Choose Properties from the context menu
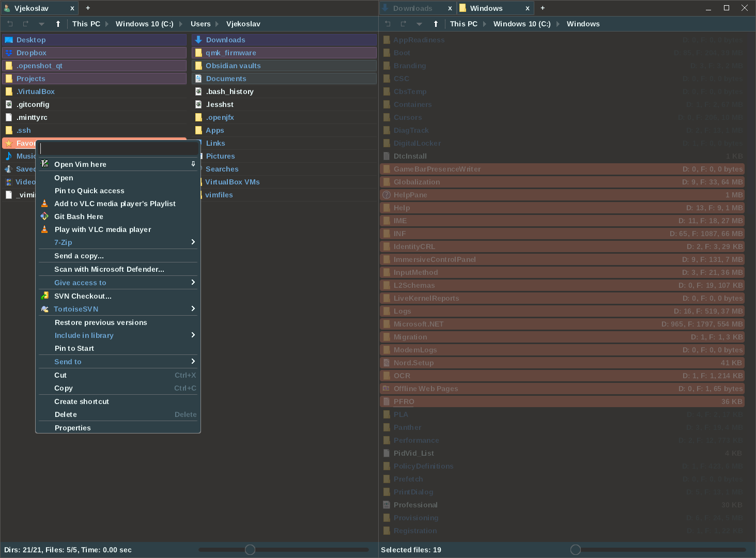756x558 pixels. (x=73, y=428)
